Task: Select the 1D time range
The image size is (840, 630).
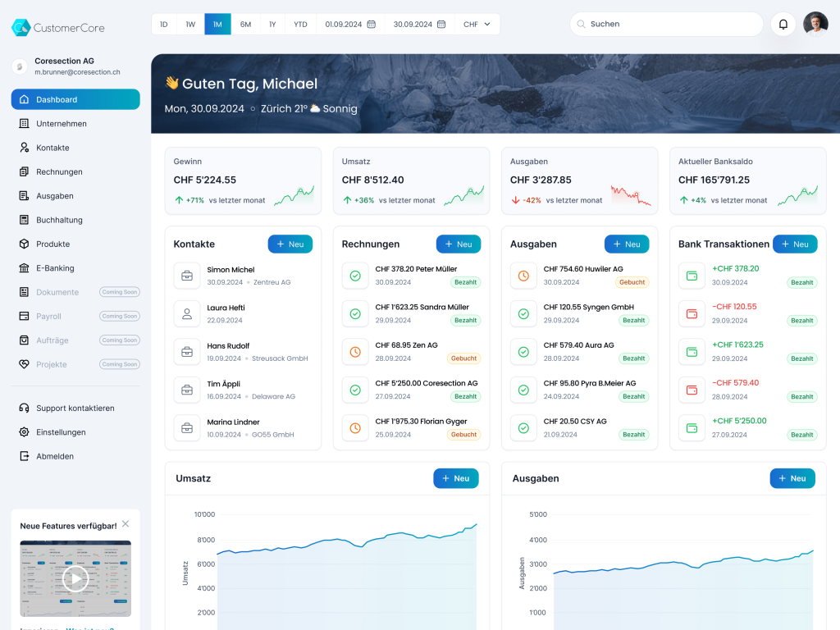Action: [164, 24]
